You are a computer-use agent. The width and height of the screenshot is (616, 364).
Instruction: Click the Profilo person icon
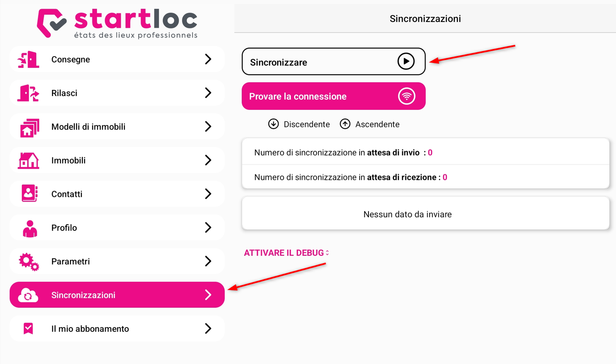coord(29,228)
